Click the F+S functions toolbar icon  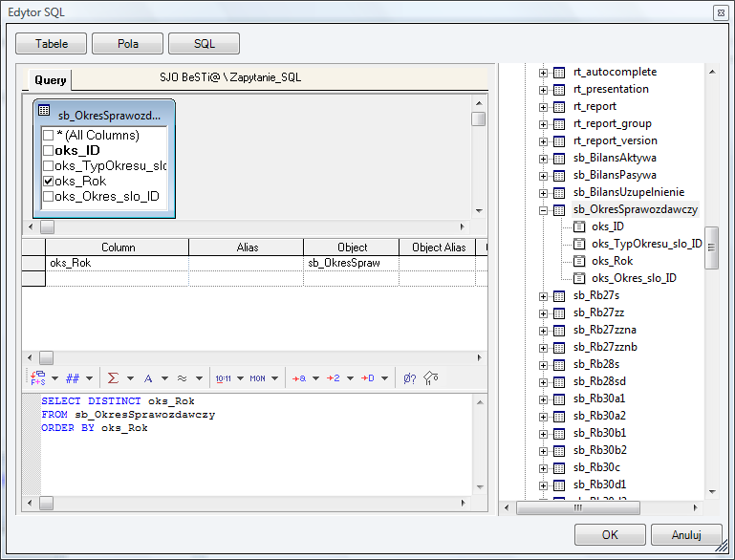(x=38, y=377)
